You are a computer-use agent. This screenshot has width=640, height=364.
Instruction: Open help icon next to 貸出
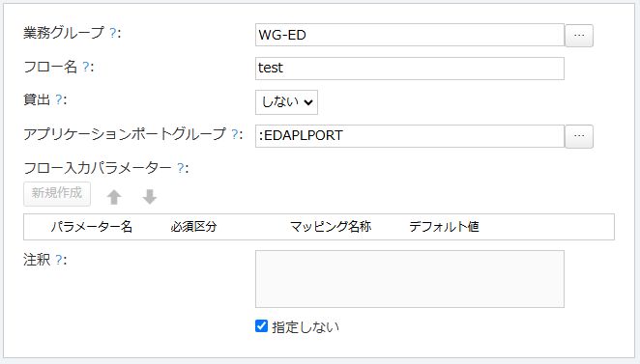(x=59, y=99)
